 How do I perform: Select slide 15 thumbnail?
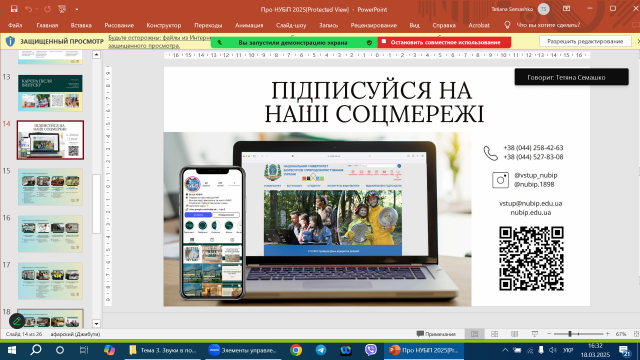[50, 187]
